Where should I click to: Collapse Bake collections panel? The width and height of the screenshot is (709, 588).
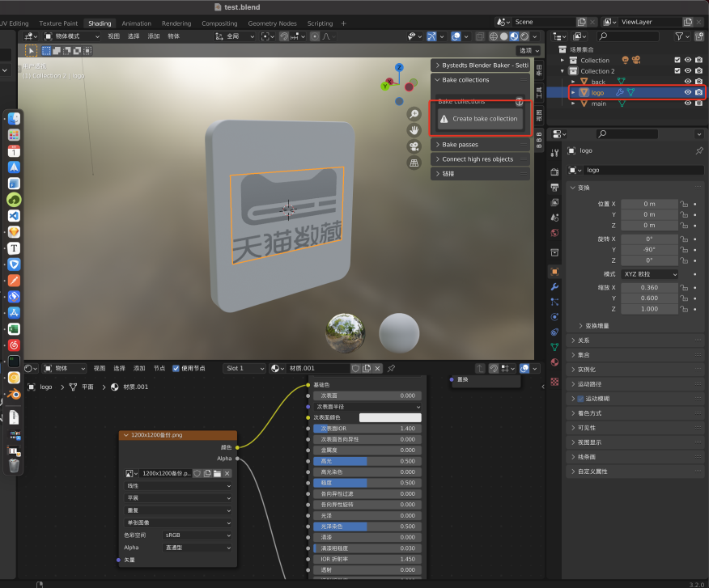(480, 80)
